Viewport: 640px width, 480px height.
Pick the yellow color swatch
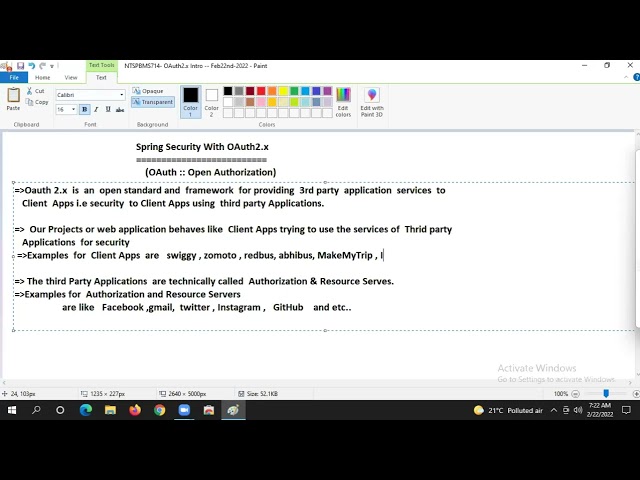[x=283, y=91]
